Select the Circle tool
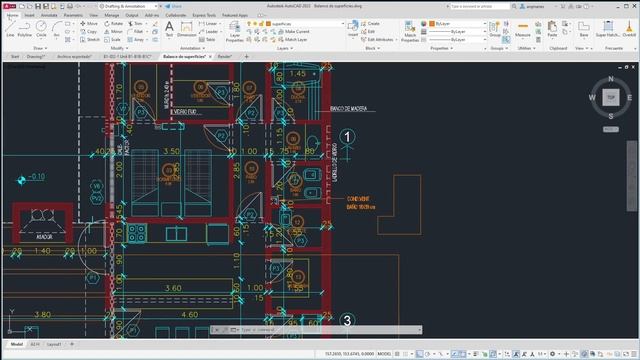Screen dimensions: 640x360 tap(41, 29)
